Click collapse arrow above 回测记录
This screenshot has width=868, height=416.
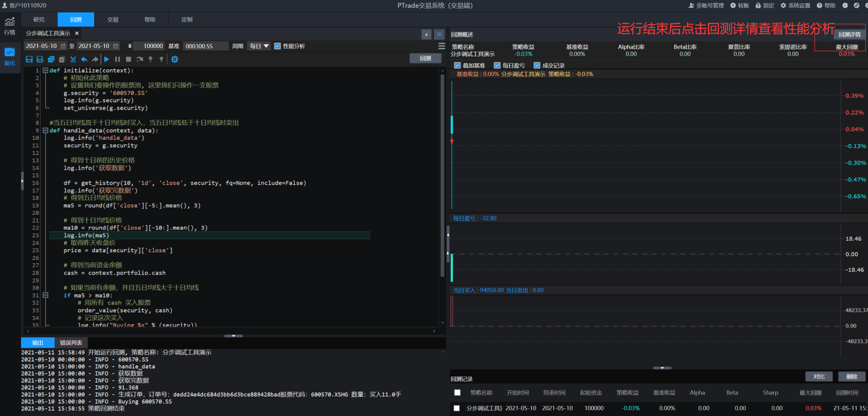click(662, 368)
